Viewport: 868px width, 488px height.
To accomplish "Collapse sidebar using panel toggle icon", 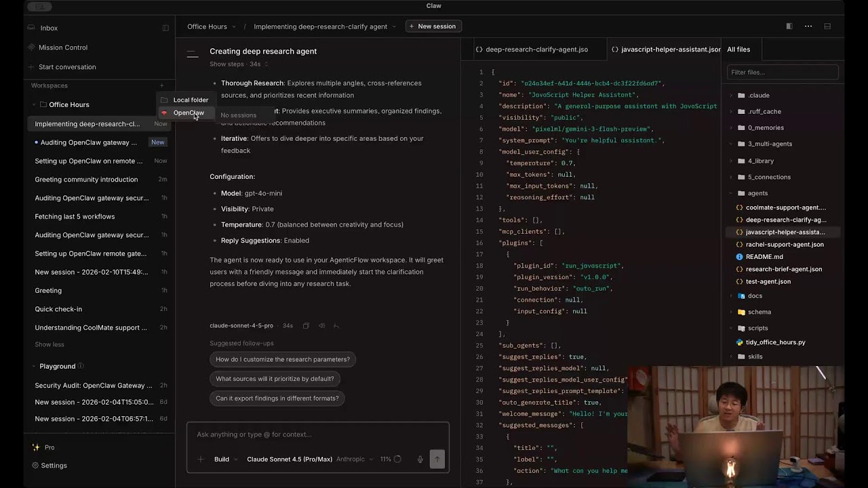I will [x=165, y=28].
